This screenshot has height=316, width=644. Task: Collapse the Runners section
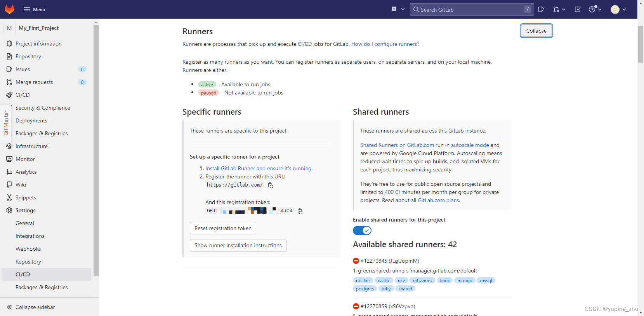click(x=536, y=31)
